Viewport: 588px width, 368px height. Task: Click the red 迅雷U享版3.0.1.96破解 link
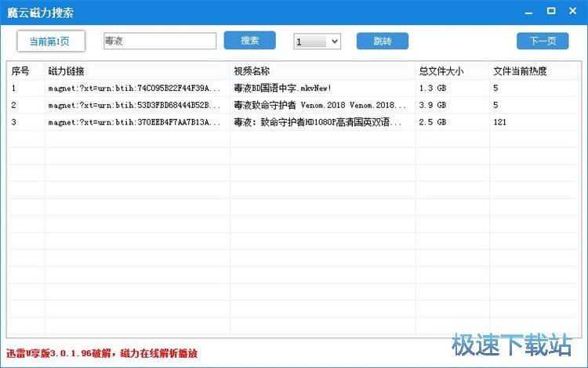[102, 353]
